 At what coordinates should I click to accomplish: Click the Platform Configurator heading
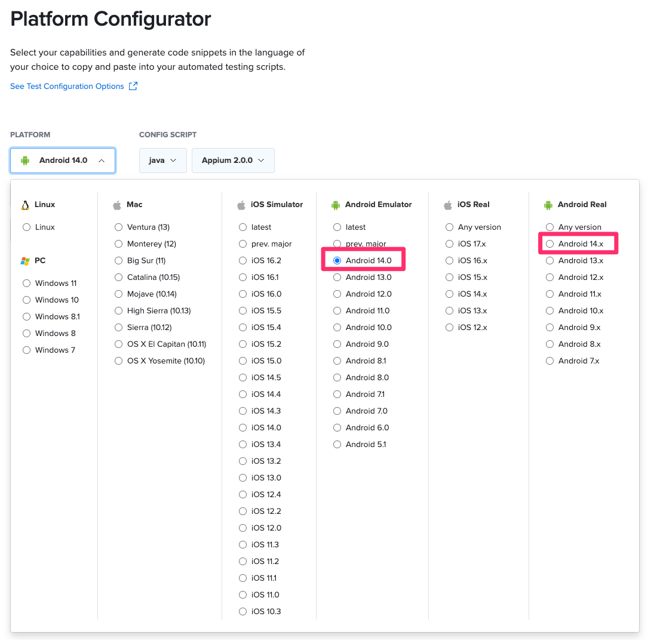(110, 19)
